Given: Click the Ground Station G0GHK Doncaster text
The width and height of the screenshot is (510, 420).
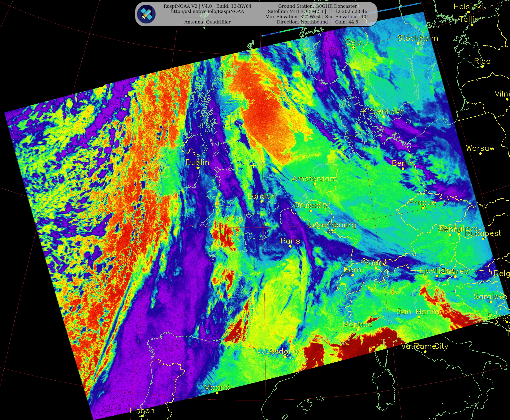Looking at the screenshot, I should pyautogui.click(x=317, y=6).
